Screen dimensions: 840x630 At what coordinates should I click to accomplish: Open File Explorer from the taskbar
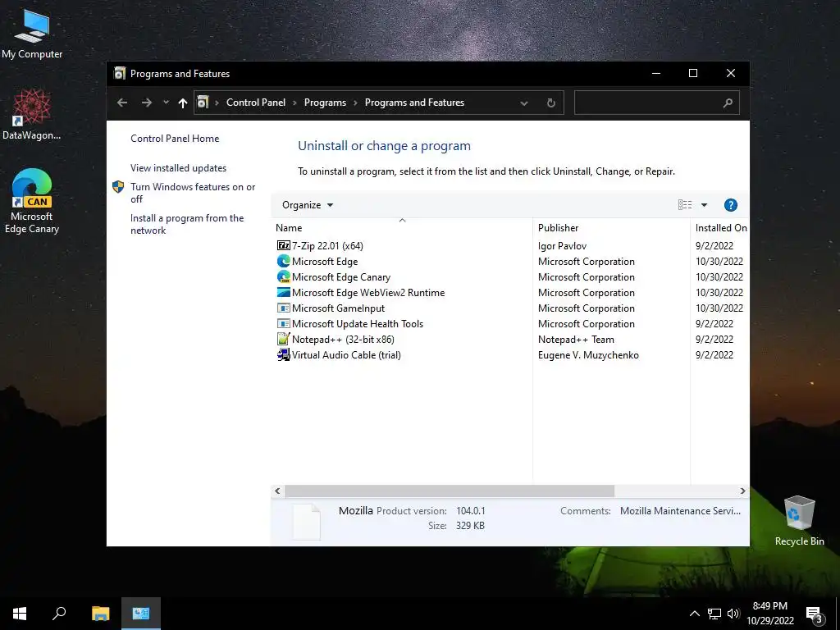click(100, 614)
